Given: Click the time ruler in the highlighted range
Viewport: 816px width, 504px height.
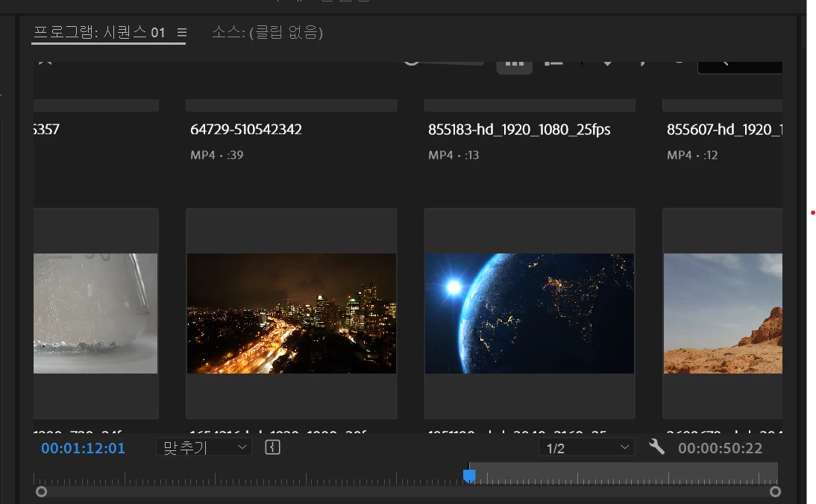Looking at the screenshot, I should point(624,473).
